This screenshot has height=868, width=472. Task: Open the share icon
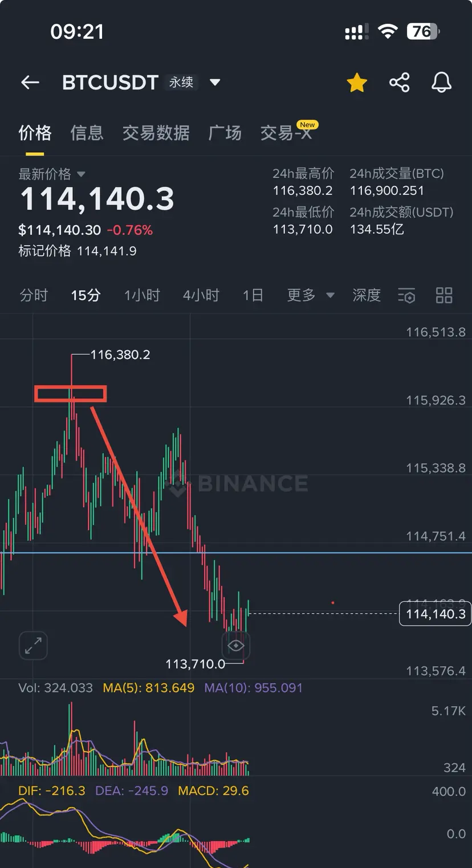click(x=400, y=83)
